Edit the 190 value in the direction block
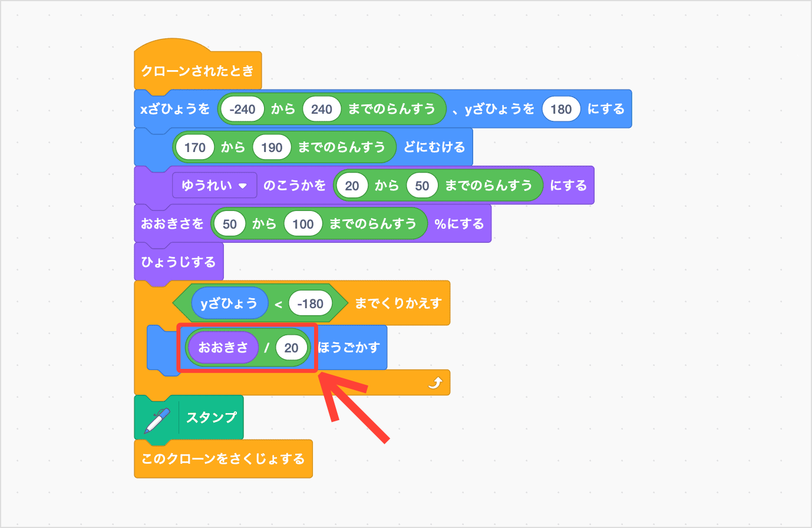The width and height of the screenshot is (812, 528). pyautogui.click(x=272, y=147)
